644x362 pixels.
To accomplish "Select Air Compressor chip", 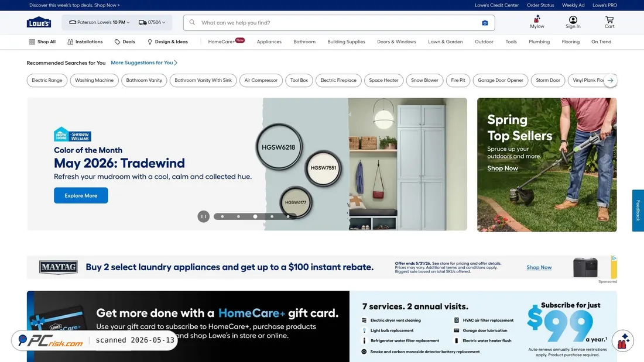I will [x=261, y=81].
